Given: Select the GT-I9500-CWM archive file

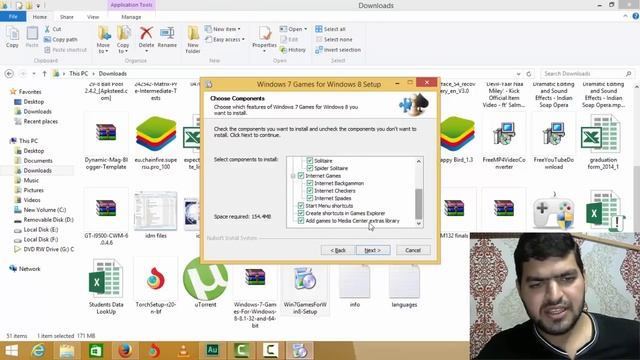Looking at the screenshot, I should 106,208.
